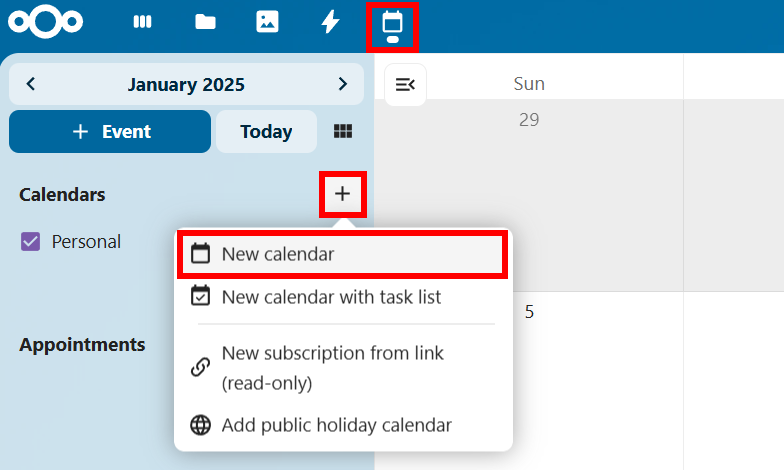Open the Activity lightning icon
This screenshot has height=470, width=784.
tap(330, 22)
